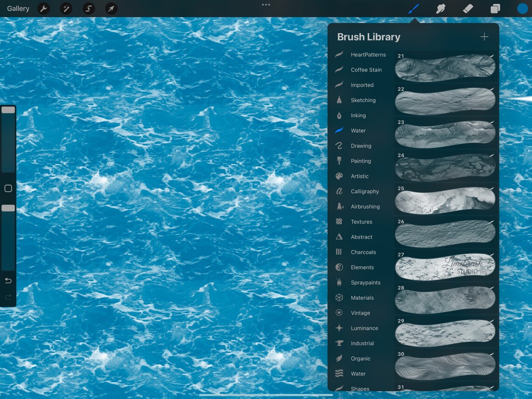
Task: Open the Charcoals brush set
Action: tap(364, 252)
